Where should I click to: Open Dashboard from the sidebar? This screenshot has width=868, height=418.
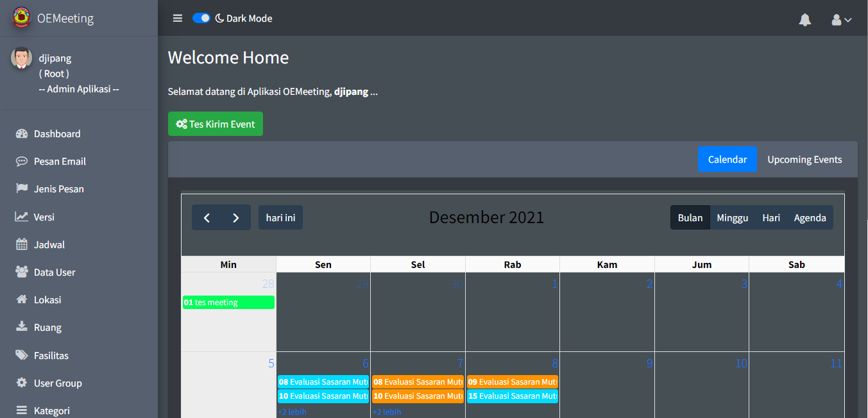(57, 134)
